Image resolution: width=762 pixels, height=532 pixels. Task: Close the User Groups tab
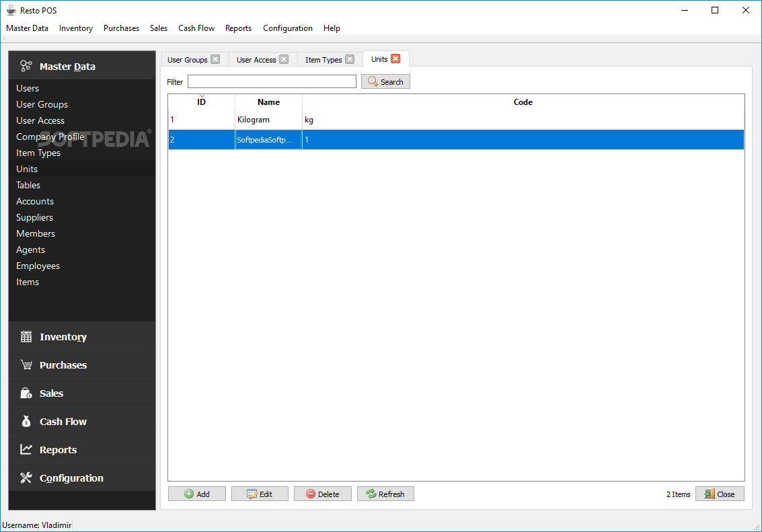click(x=215, y=59)
